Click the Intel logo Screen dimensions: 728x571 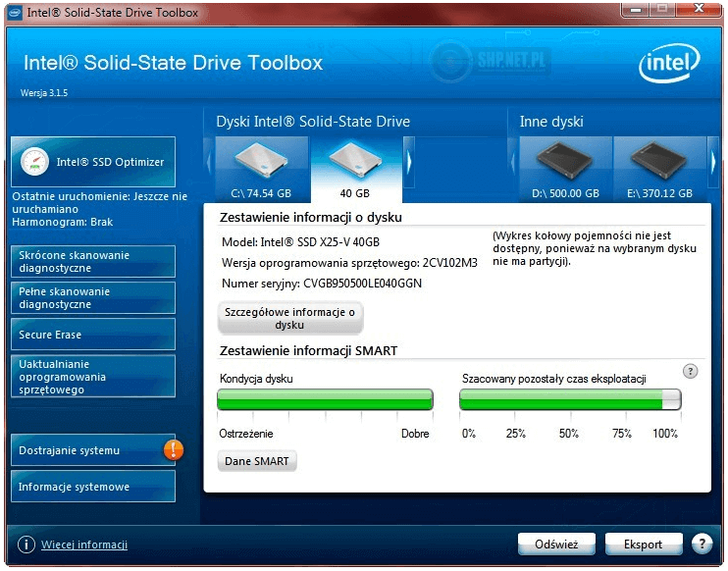click(669, 63)
